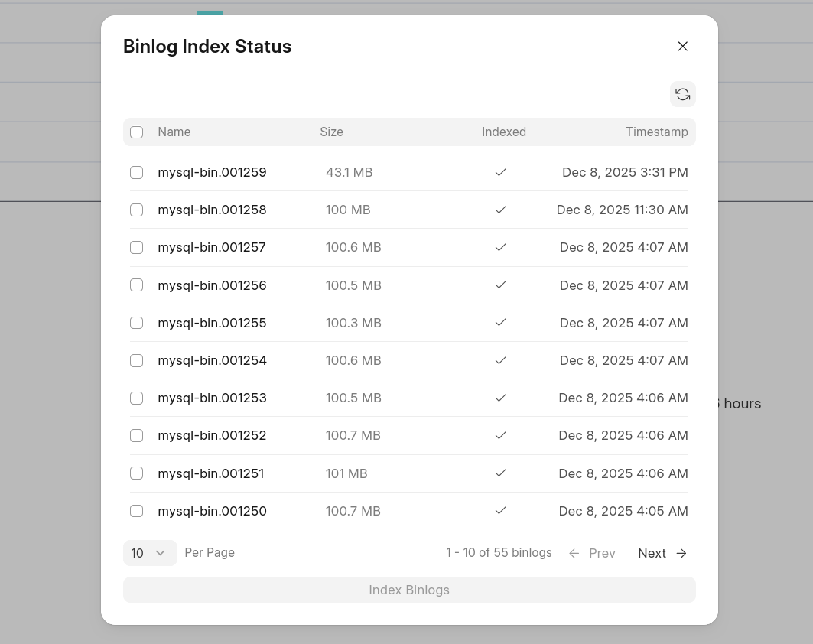Viewport: 813px width, 644px height.
Task: Click the refresh icon above the table
Action: pos(682,94)
